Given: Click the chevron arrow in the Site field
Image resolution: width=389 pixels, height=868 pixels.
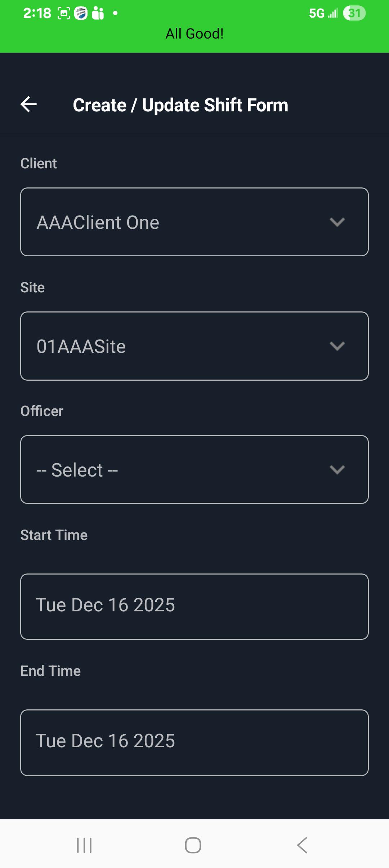Looking at the screenshot, I should pos(337,346).
